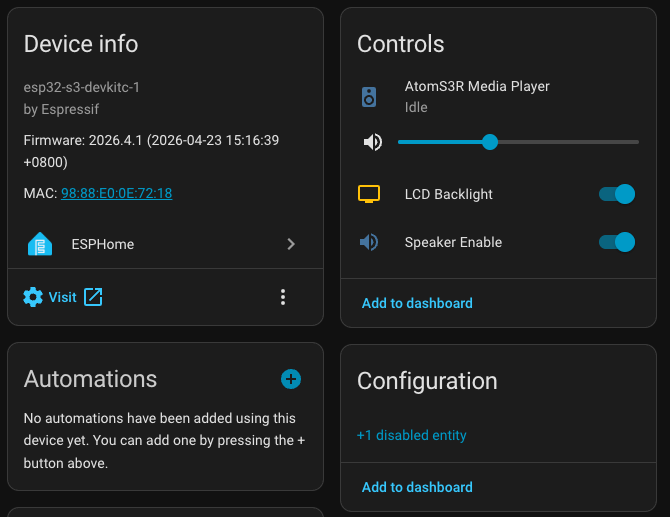
Task: Click the ESPHome house logo icon
Action: click(40, 244)
